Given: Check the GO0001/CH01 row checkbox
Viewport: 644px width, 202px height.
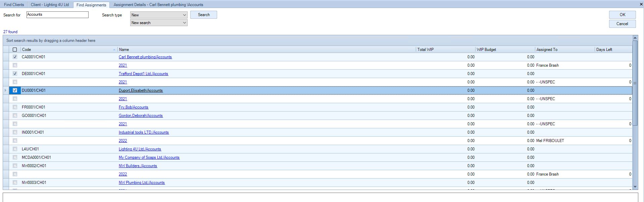Looking at the screenshot, I should point(15,116).
